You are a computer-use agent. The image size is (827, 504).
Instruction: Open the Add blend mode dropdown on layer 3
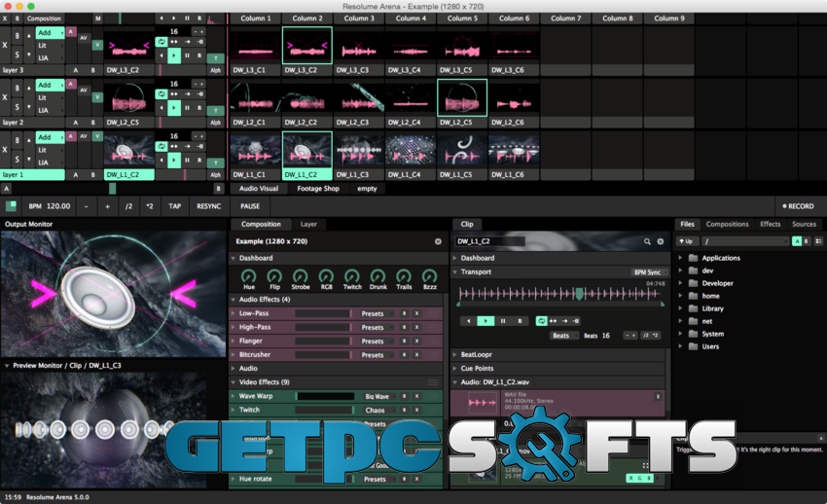(x=50, y=33)
